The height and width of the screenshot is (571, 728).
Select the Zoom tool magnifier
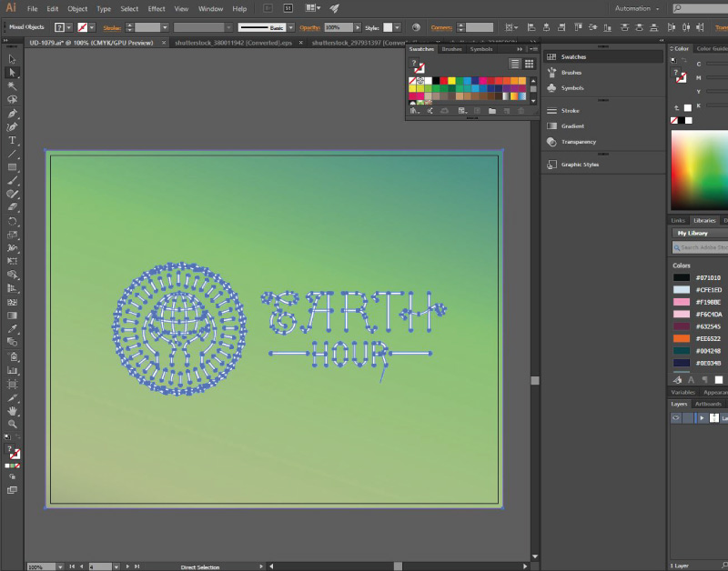pos(12,424)
